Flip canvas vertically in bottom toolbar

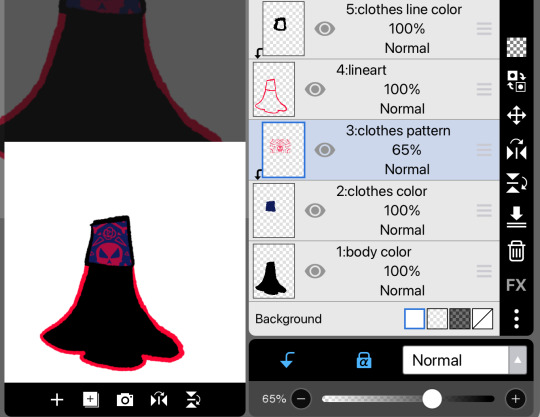click(193, 400)
